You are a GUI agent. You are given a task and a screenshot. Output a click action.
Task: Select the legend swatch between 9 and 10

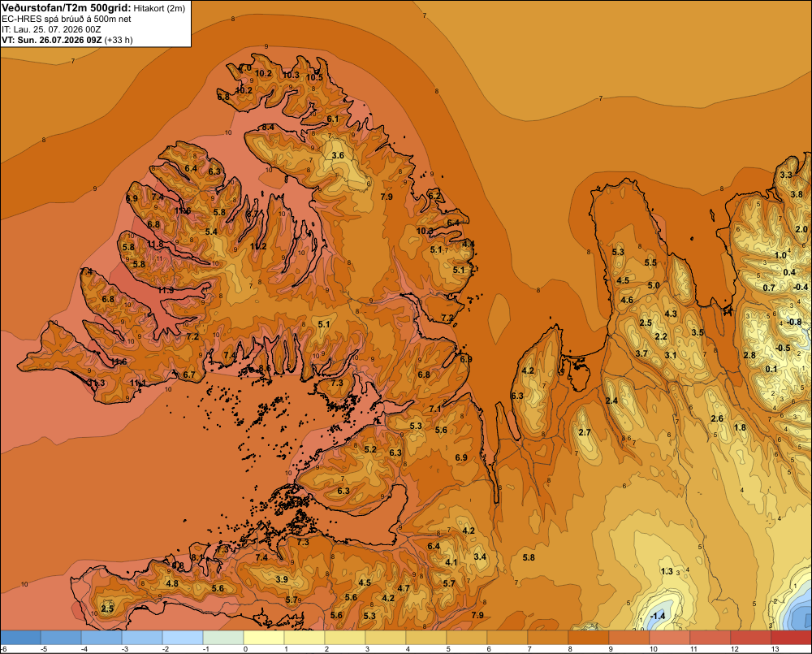tap(629, 637)
